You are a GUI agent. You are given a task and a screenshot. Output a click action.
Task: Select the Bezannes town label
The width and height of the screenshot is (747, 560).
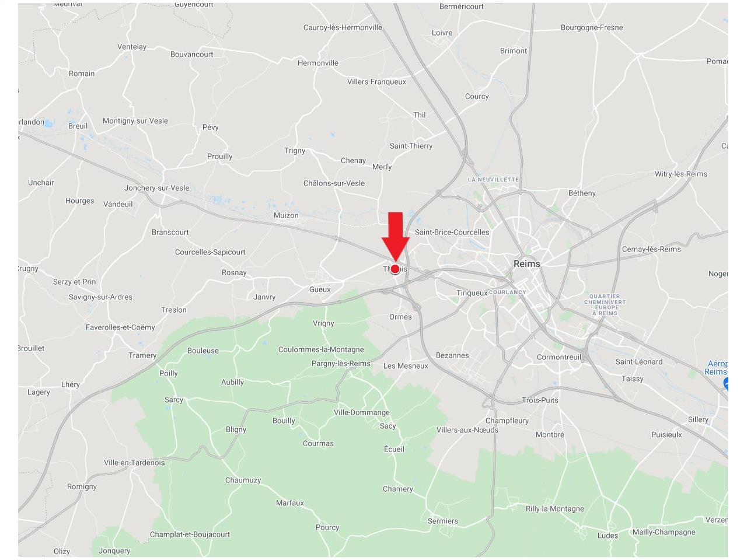pos(452,355)
